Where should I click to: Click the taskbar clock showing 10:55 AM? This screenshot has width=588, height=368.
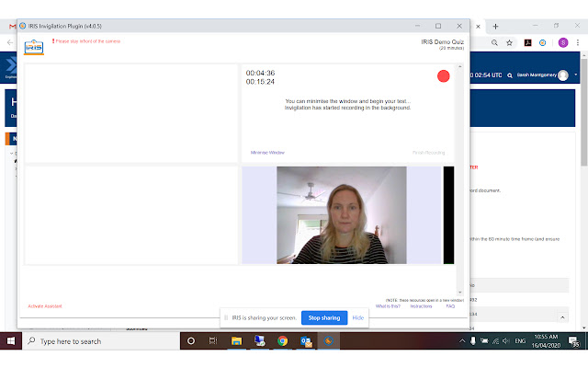click(x=546, y=341)
